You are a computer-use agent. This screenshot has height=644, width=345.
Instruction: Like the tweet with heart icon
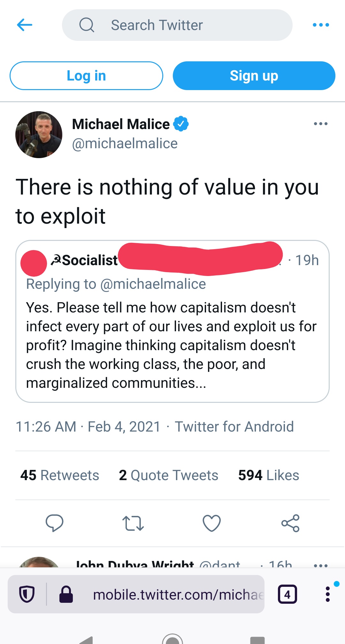coord(212,523)
